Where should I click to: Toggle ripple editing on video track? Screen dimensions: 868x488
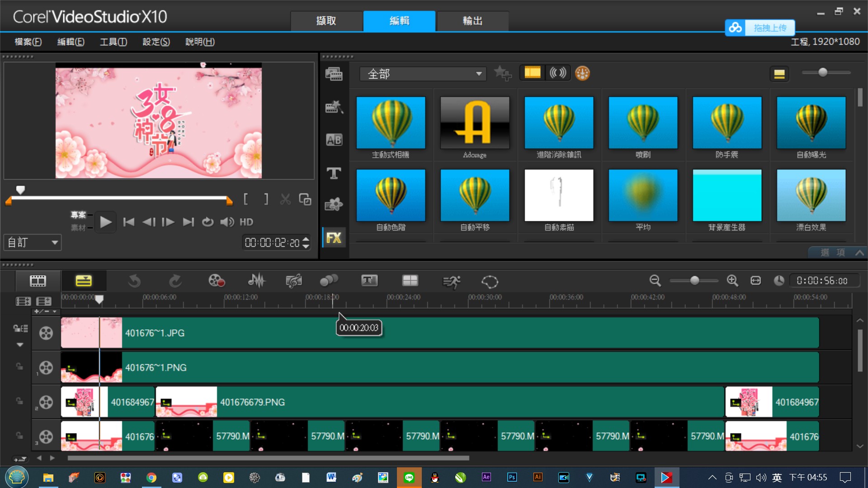tap(20, 328)
